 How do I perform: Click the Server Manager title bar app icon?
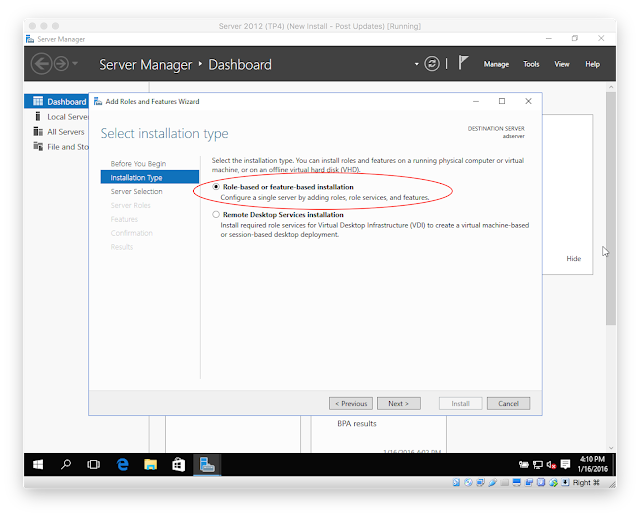tap(30, 39)
